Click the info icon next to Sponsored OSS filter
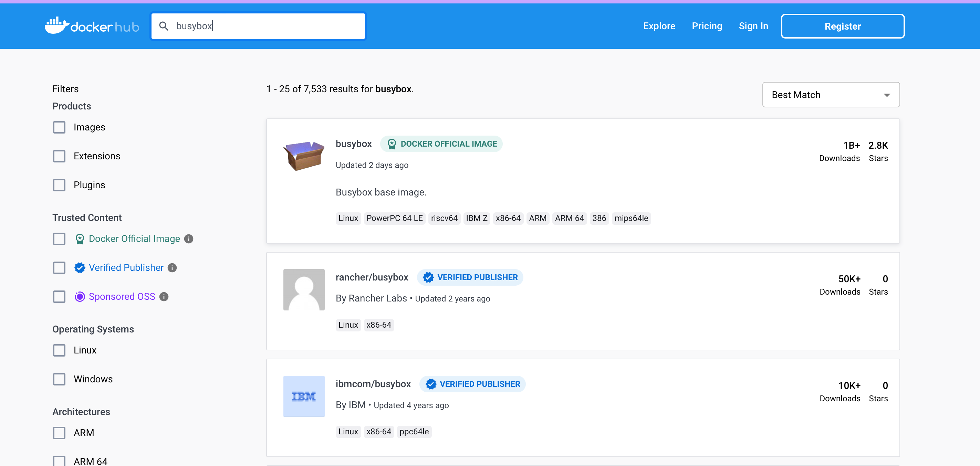 point(164,296)
